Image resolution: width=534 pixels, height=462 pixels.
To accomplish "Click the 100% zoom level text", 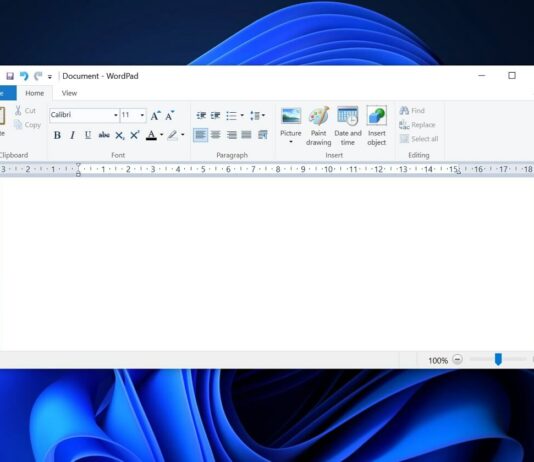I will click(438, 361).
